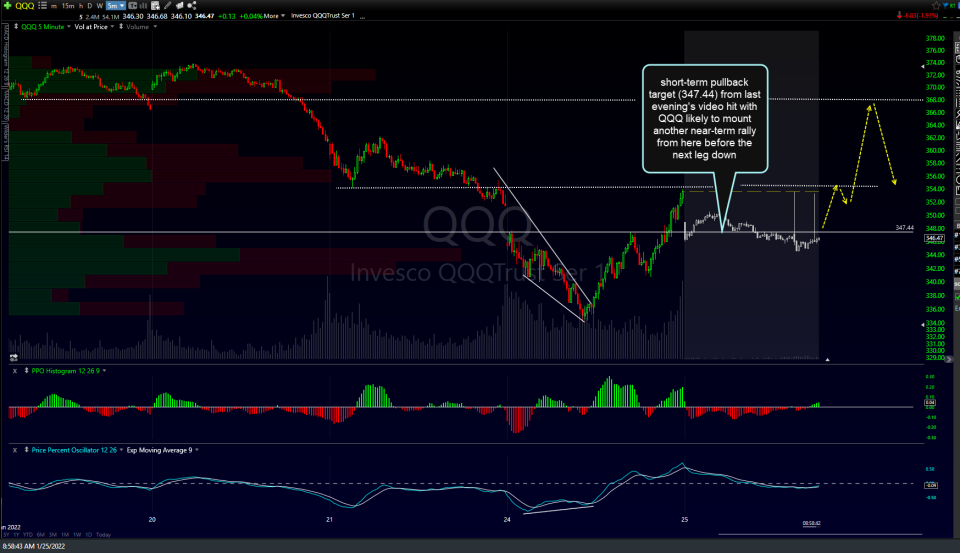
Task: Click the small up-triangle below volume bars
Action: coord(827,359)
